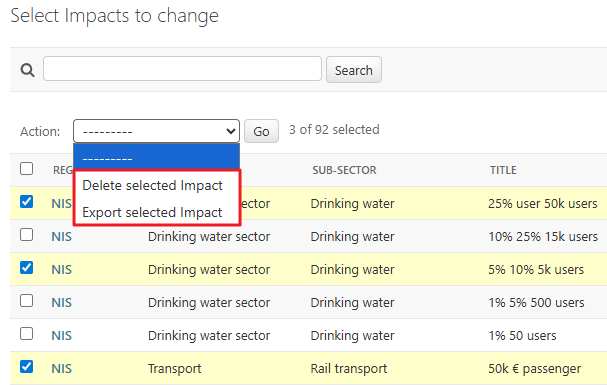Open NIS link in 10% 25% 15k row
Image resolution: width=607 pixels, height=385 pixels.
[62, 236]
